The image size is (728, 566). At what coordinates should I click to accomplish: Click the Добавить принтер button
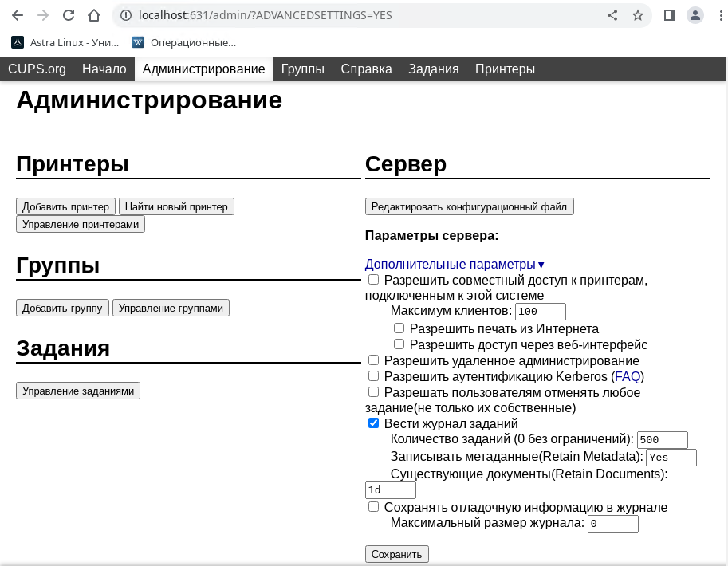(x=65, y=206)
